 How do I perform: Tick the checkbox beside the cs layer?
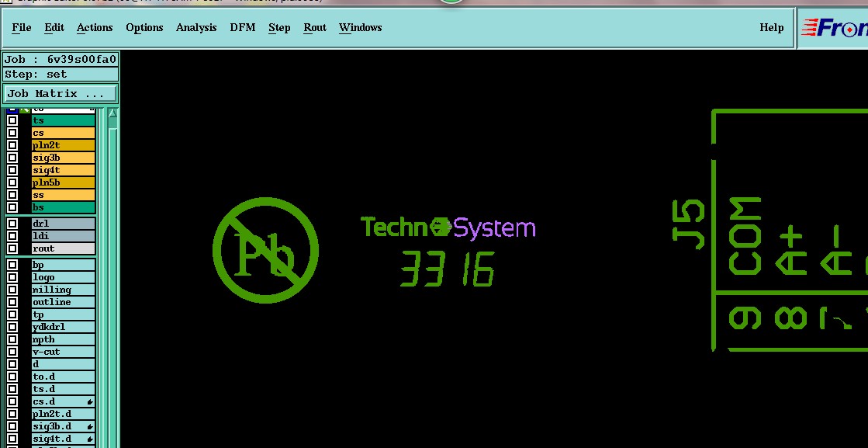(x=12, y=133)
